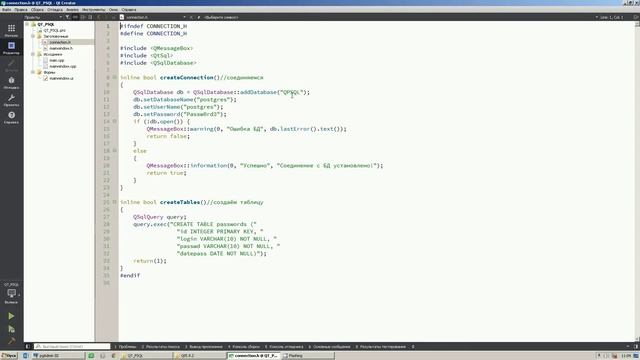Open the Debugger Console output pane
This screenshot has height=360, width=640.
click(284, 347)
